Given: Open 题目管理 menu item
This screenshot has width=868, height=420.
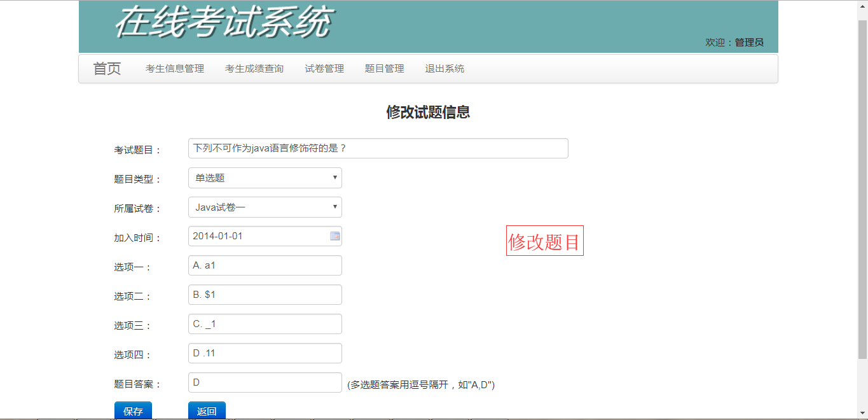Looking at the screenshot, I should (385, 69).
